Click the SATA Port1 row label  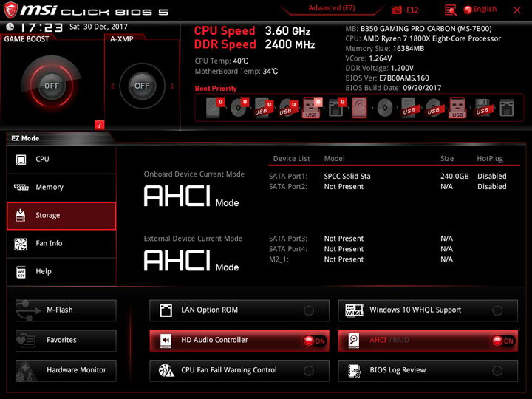(x=288, y=176)
